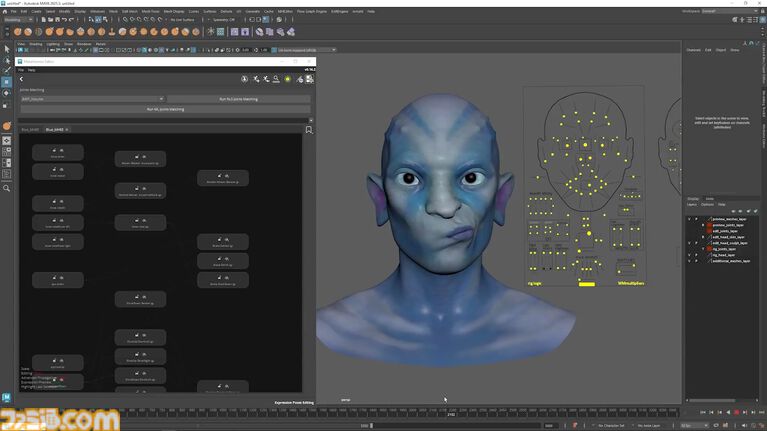767x431 pixels.
Task: Click the bookmark icon beside editor tabs
Action: pyautogui.click(x=309, y=130)
